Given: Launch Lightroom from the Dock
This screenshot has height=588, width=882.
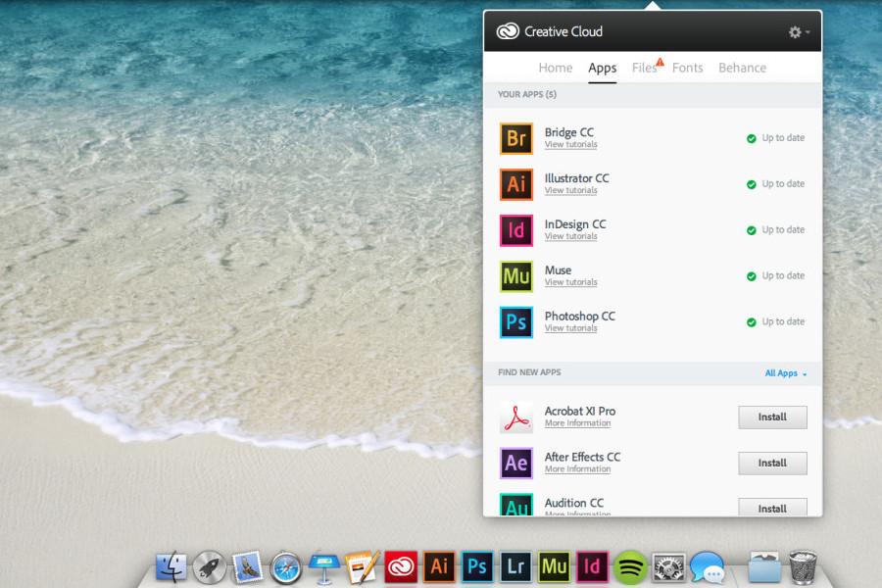Looking at the screenshot, I should click(x=515, y=566).
